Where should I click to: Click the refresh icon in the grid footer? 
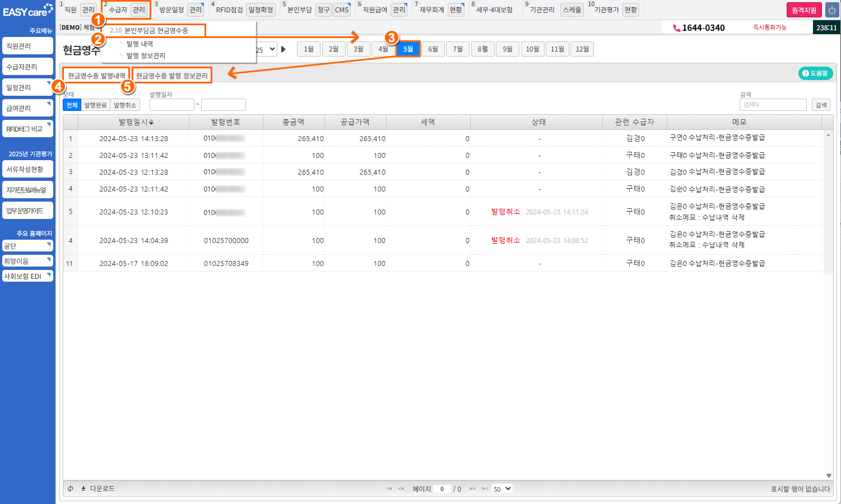(71, 489)
